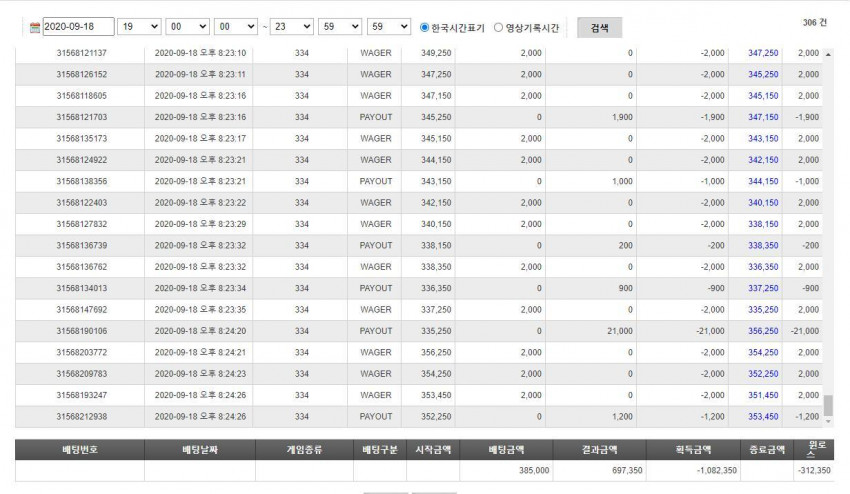Open the start hour dropdown showing 19
The image size is (850, 494).
point(139,27)
